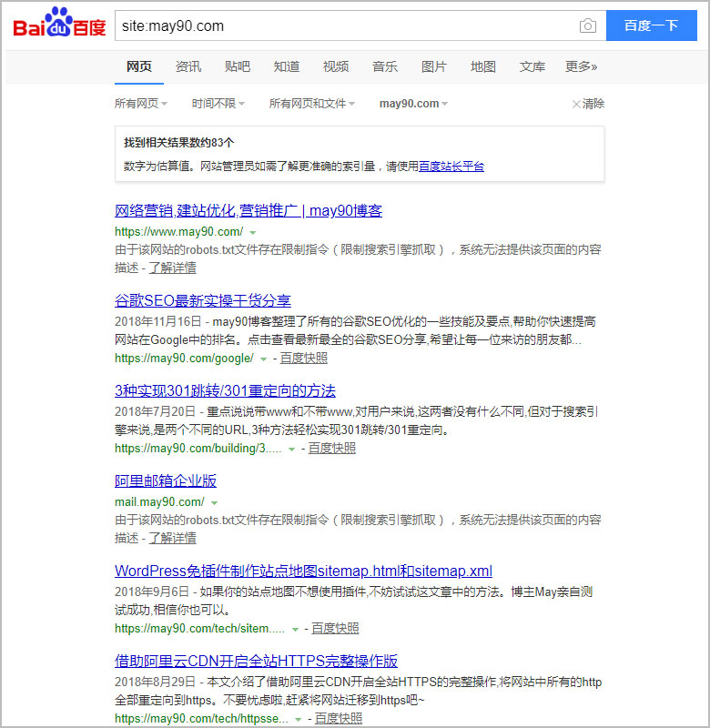Expand the 所有网页 filter dropdown

(141, 104)
